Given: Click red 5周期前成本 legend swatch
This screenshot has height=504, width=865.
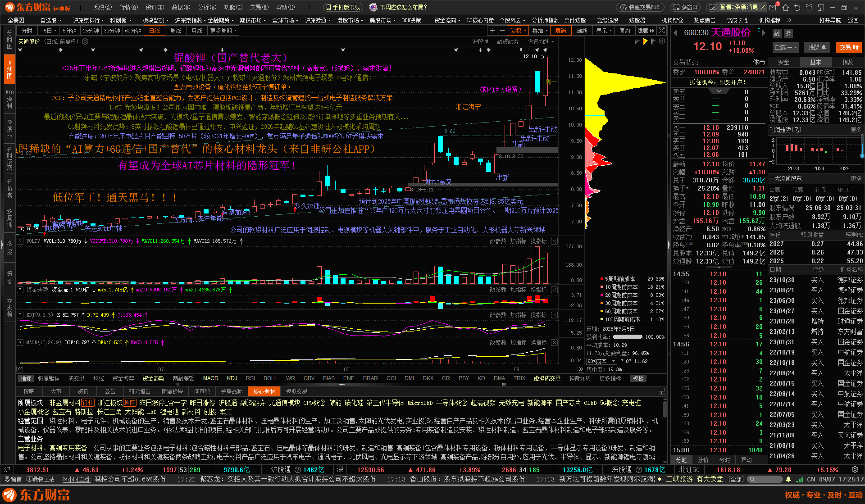Looking at the screenshot, I should [601, 279].
